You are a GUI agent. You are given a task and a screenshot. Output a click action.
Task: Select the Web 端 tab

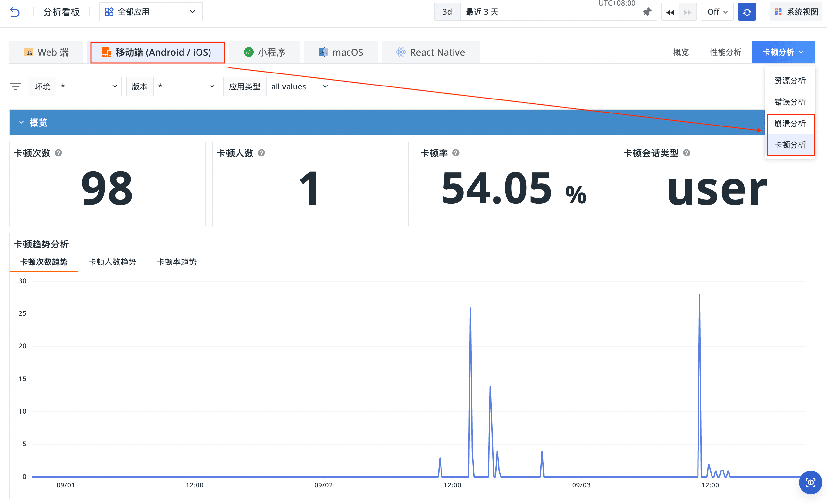point(46,52)
